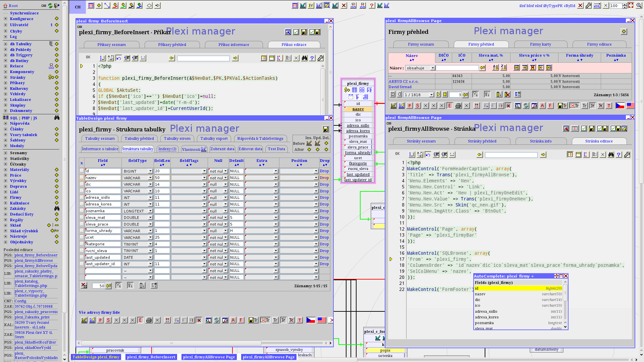The width and height of the screenshot is (644, 362).
Task: Click the yellow plus icon in Firmy přehled header
Action: pyautogui.click(x=624, y=32)
